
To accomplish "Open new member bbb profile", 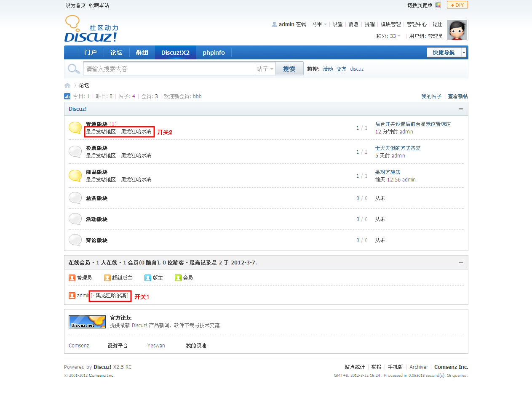I will pos(197,96).
